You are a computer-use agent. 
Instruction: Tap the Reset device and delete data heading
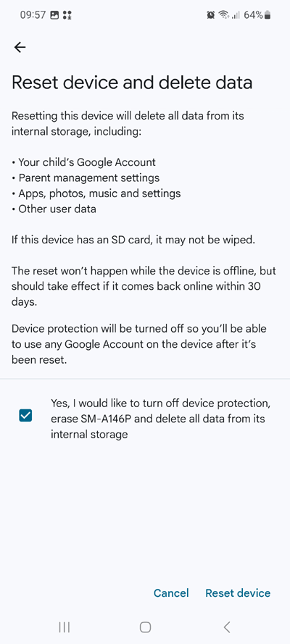click(x=132, y=83)
